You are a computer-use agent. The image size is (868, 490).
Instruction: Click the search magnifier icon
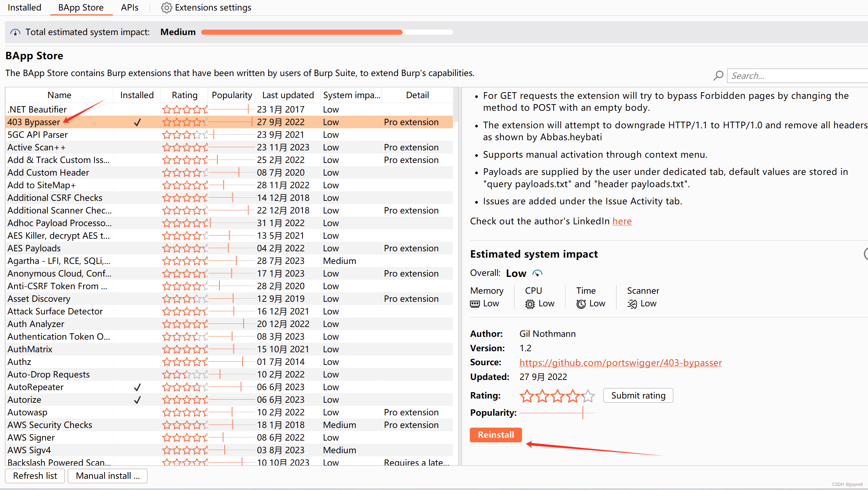tap(718, 76)
